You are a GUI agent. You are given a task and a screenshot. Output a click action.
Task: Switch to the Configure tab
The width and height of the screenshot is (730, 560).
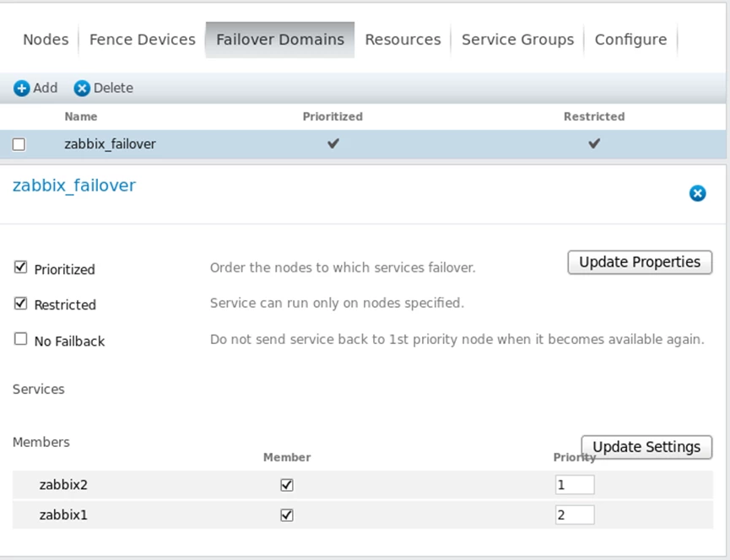point(630,40)
